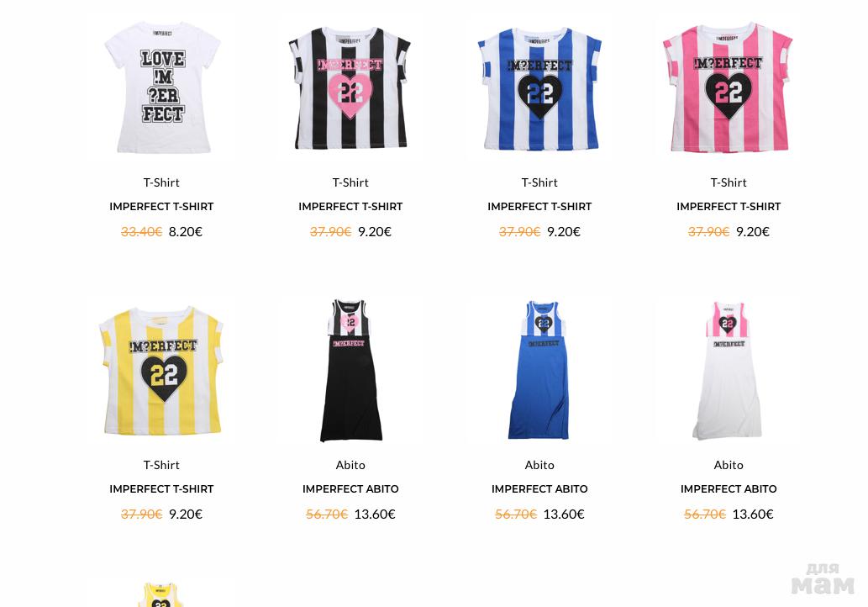Open the blue striped 22 t-shirt image
The height and width of the screenshot is (607, 868).
pos(539,88)
